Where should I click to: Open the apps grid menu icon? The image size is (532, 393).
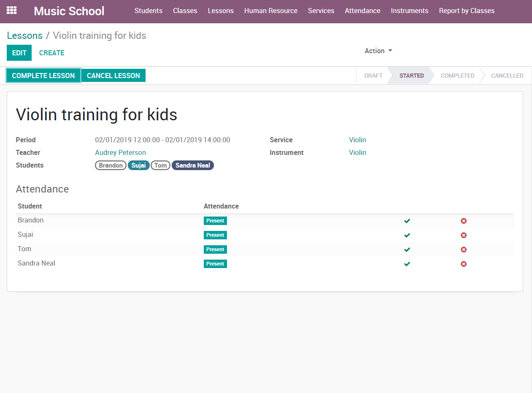click(x=11, y=11)
